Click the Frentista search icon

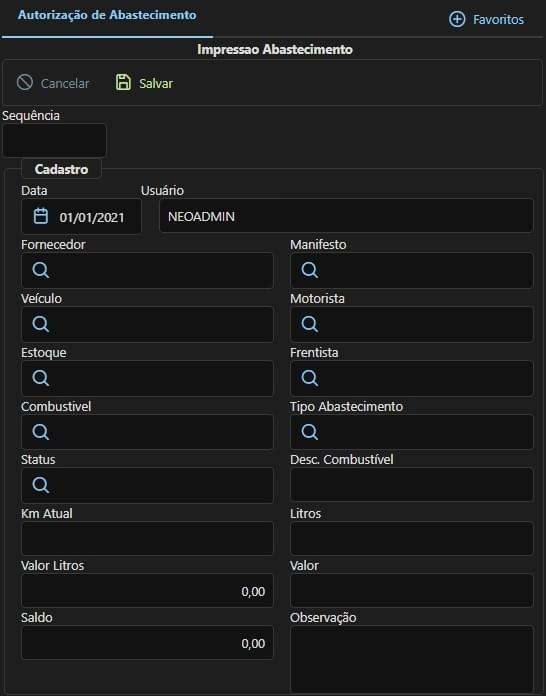click(x=310, y=378)
